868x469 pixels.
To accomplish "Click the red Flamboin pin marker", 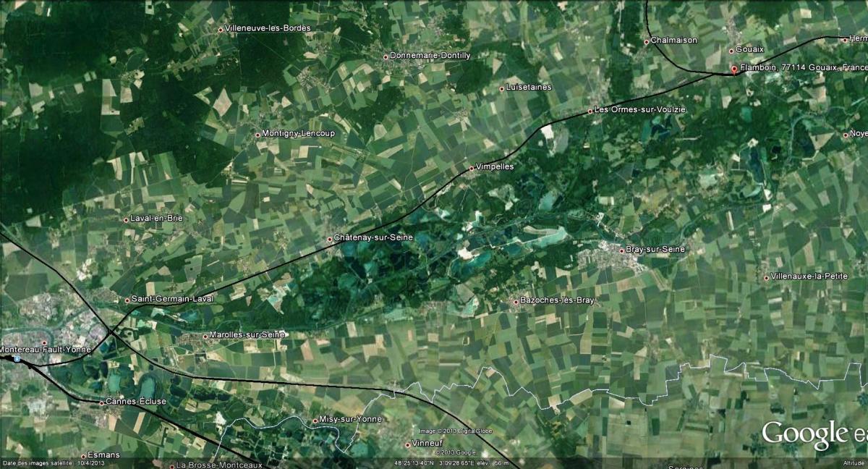I will click(x=734, y=69).
